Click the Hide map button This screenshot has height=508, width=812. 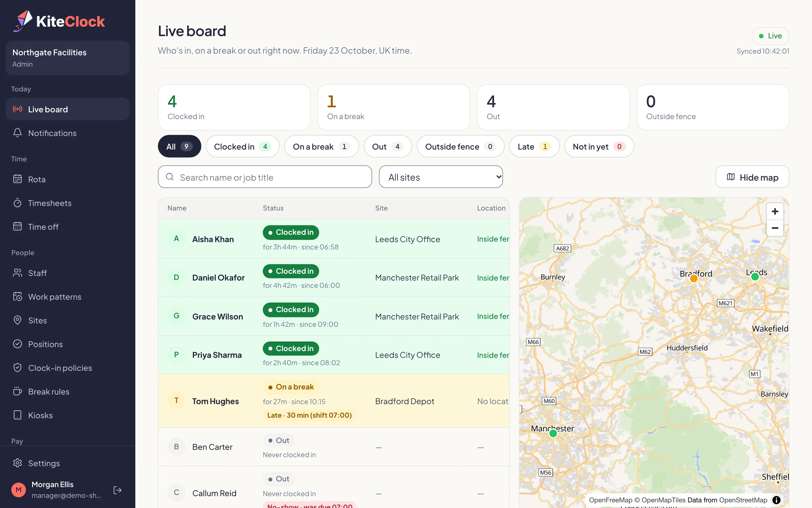[x=752, y=177]
